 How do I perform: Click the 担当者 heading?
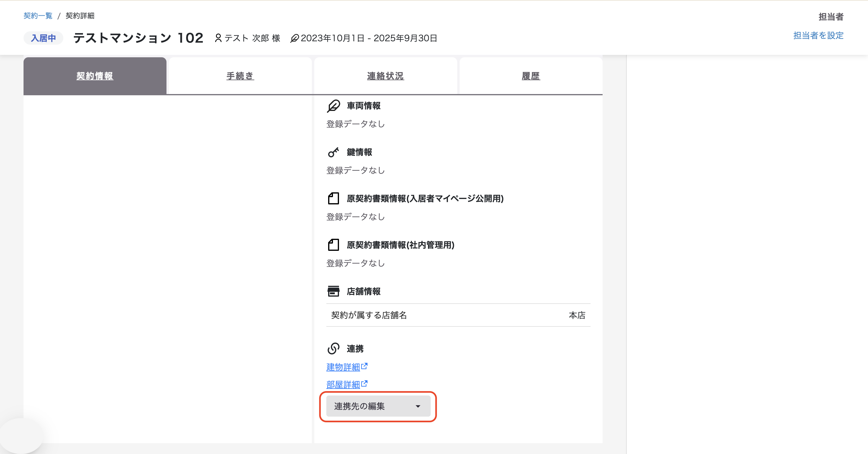tap(831, 17)
